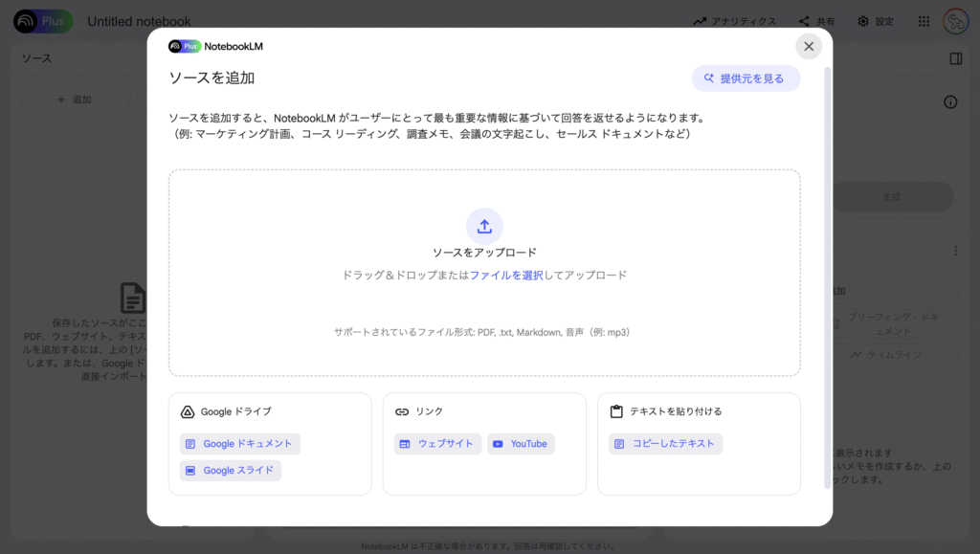Screen dimensions: 980x554
Task: Toggle the side panel collapse icon
Action: pyautogui.click(x=956, y=58)
